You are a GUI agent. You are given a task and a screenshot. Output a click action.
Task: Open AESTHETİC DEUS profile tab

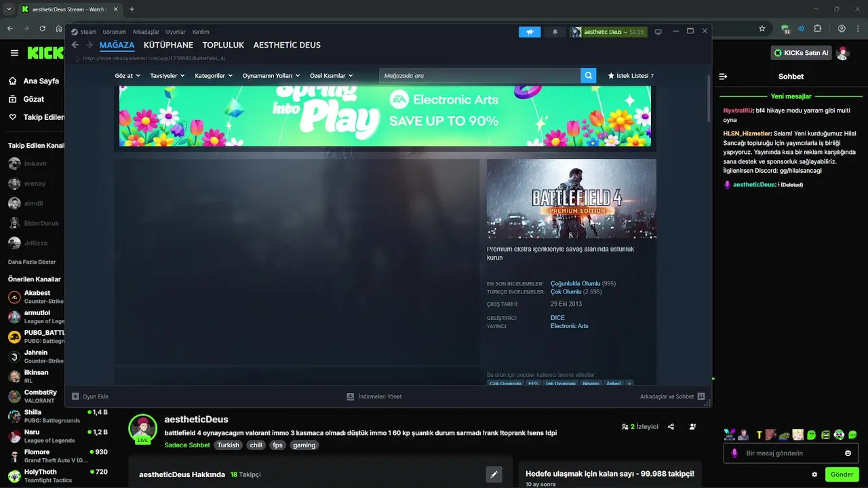tap(287, 45)
